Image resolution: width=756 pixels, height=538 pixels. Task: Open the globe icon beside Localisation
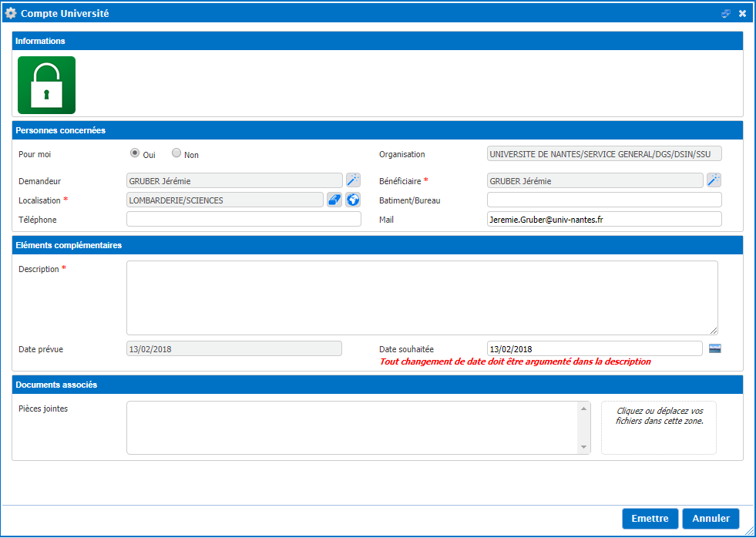pos(353,200)
